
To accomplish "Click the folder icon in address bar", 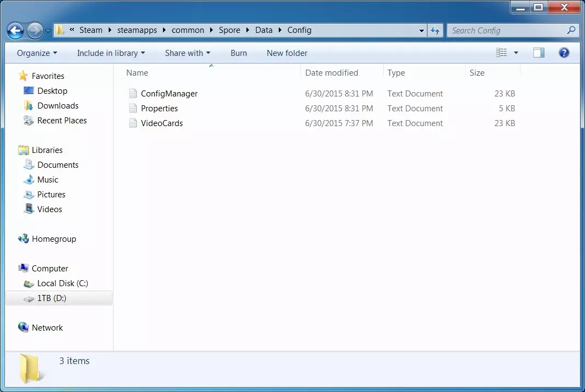I will coord(60,30).
